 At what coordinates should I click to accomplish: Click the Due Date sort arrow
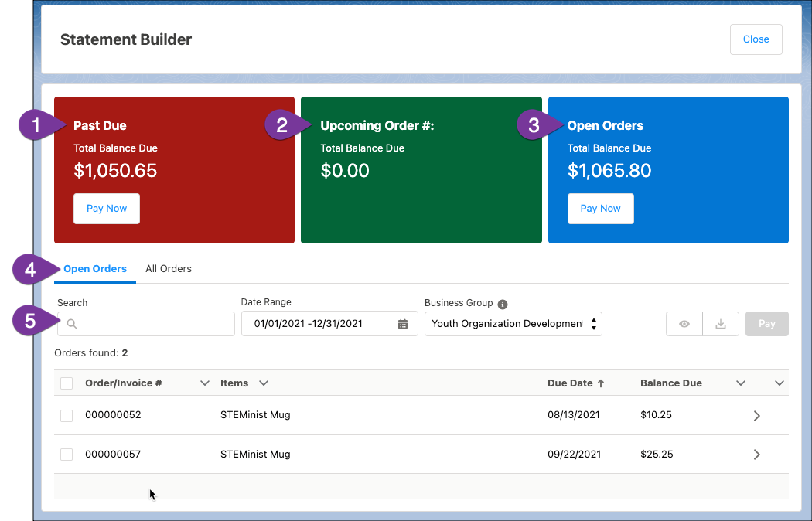click(602, 383)
